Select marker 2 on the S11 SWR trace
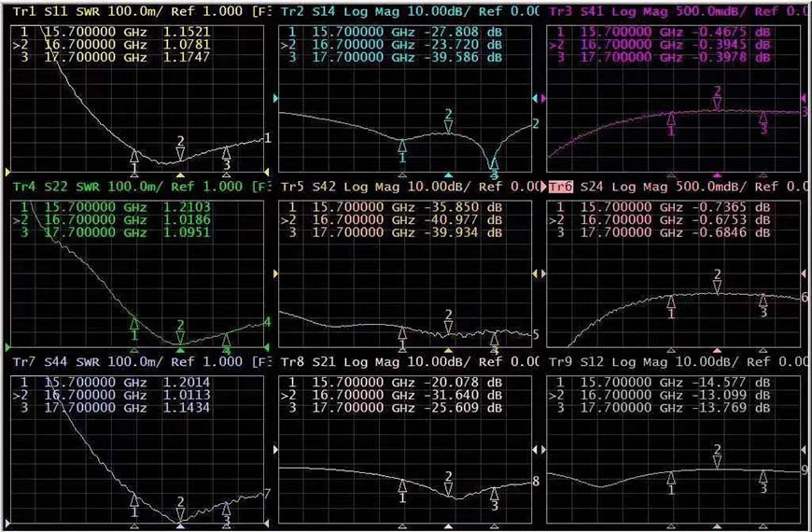The height and width of the screenshot is (532, 812). tap(181, 153)
